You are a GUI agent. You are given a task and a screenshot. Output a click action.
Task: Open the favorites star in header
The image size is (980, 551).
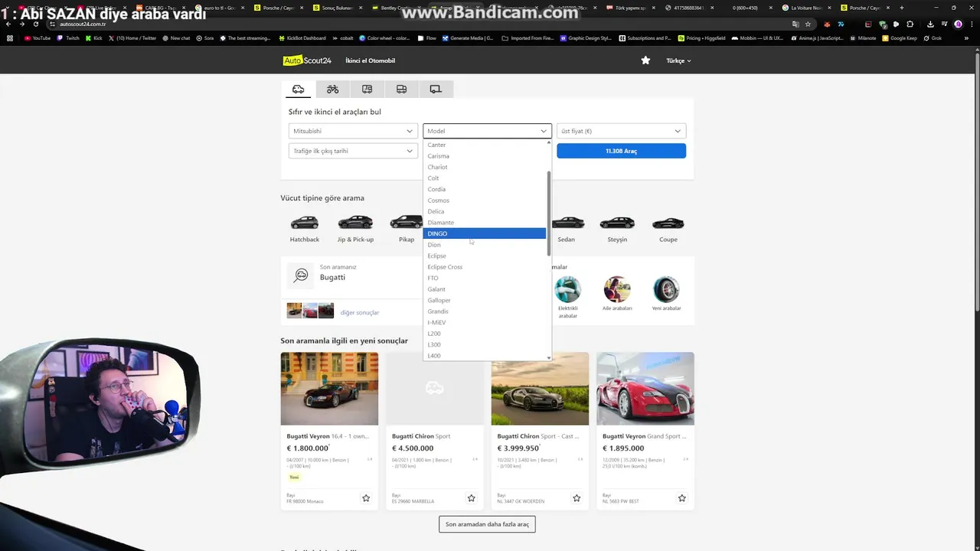645,60
